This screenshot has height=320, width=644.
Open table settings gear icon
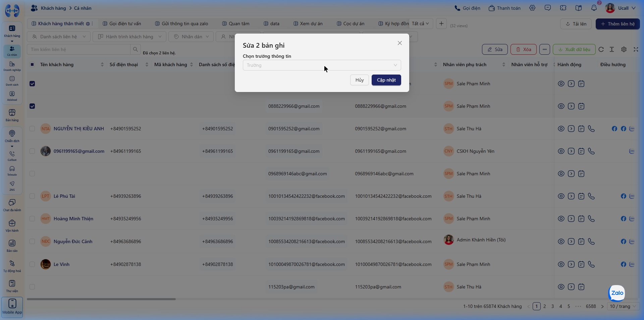[624, 49]
